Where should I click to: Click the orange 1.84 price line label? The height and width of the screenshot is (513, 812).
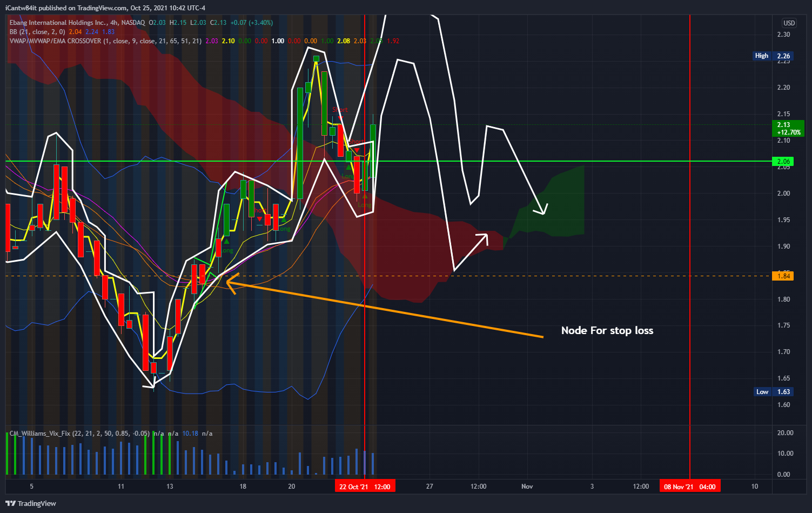(x=783, y=276)
